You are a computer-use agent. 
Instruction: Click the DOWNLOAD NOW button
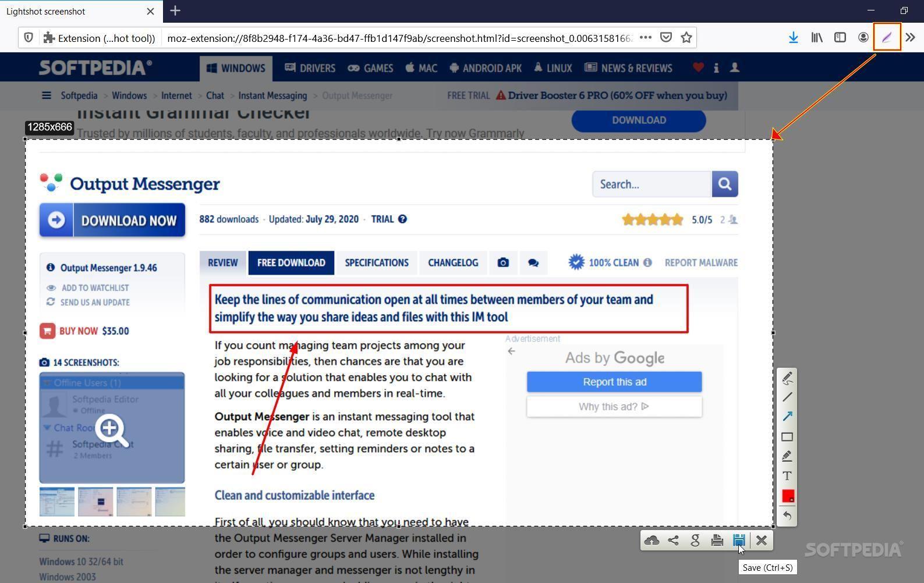[x=112, y=220]
